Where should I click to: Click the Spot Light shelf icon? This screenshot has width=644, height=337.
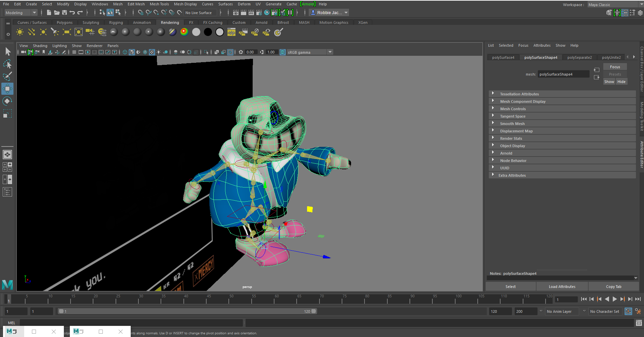55,32
